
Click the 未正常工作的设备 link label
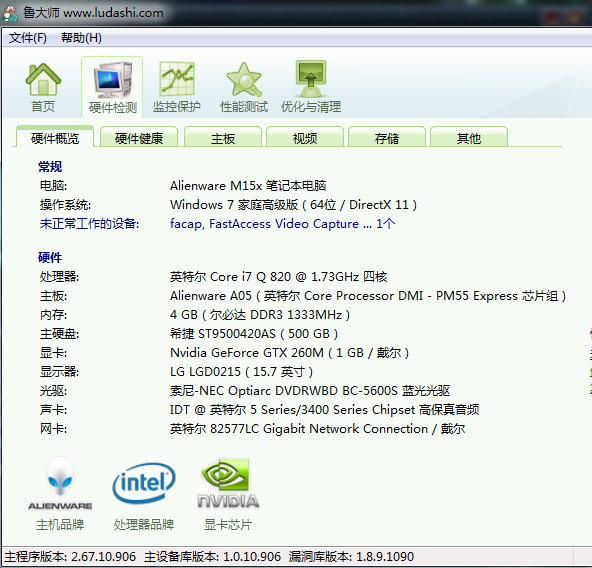pos(89,224)
